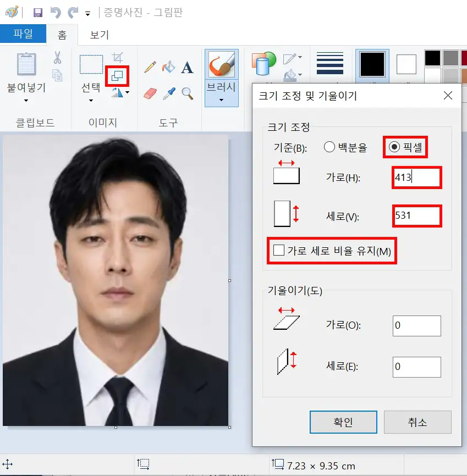The width and height of the screenshot is (467, 476).
Task: Close the 크기 조정 및 기울이기 dialog
Action: pyautogui.click(x=448, y=96)
